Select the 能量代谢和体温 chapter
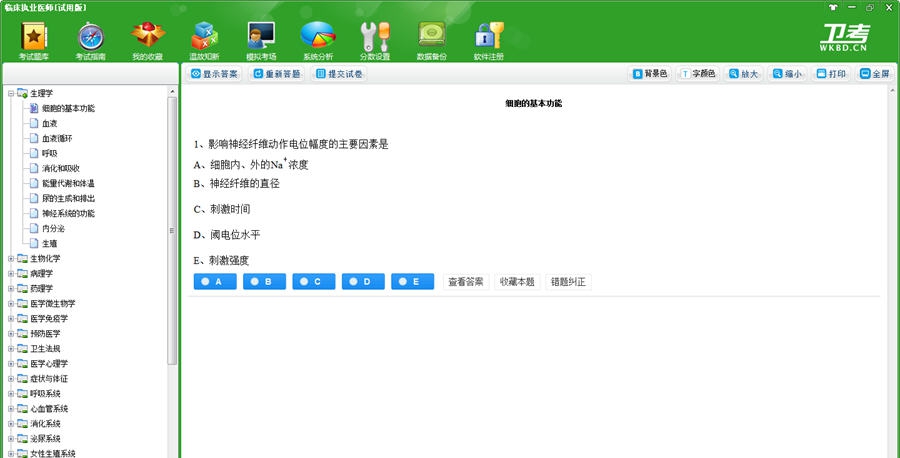The image size is (900, 458). pyautogui.click(x=68, y=183)
